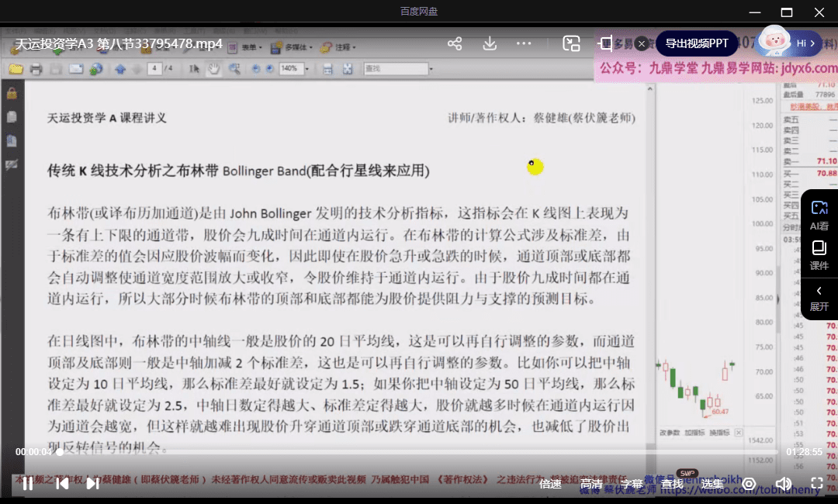Open the 倍速 playback speed menu
This screenshot has width=838, height=504.
[550, 484]
